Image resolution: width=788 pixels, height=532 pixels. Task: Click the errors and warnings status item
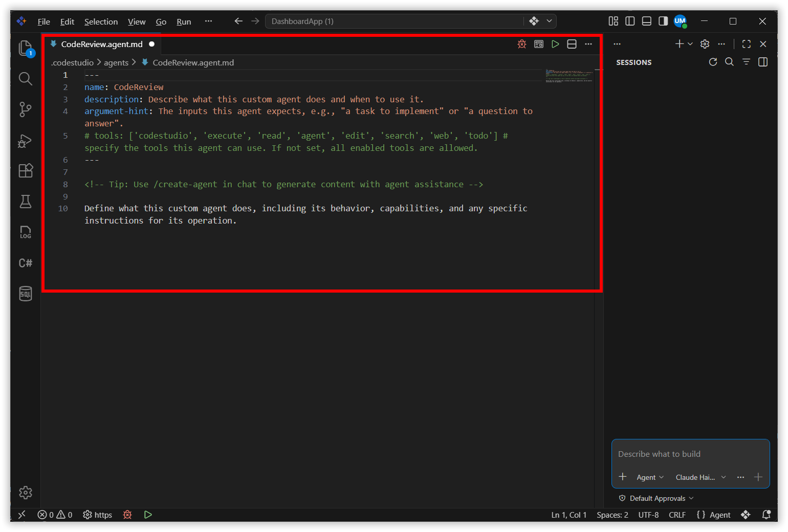click(55, 515)
